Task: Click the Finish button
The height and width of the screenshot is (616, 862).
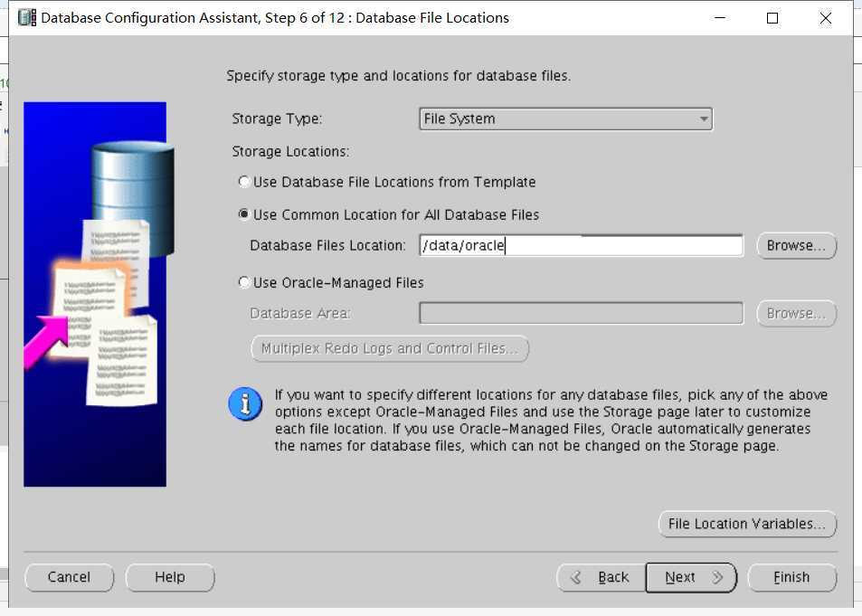Action: pos(791,577)
